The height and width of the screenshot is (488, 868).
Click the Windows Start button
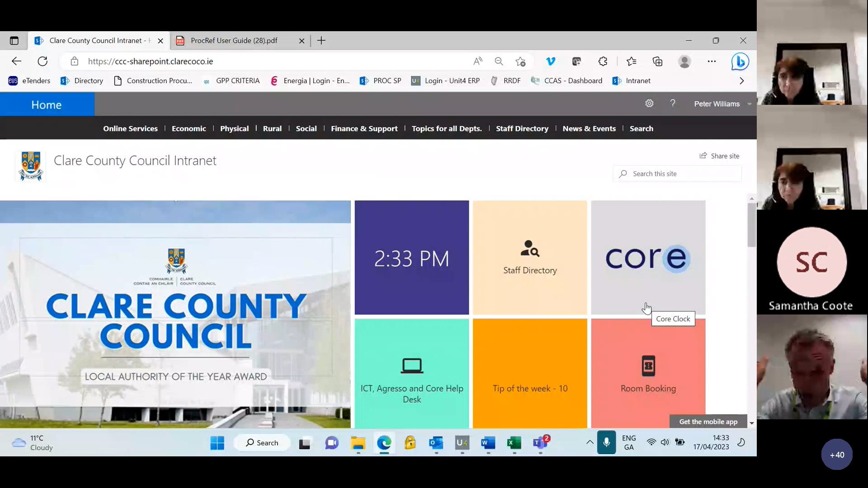[x=217, y=443]
